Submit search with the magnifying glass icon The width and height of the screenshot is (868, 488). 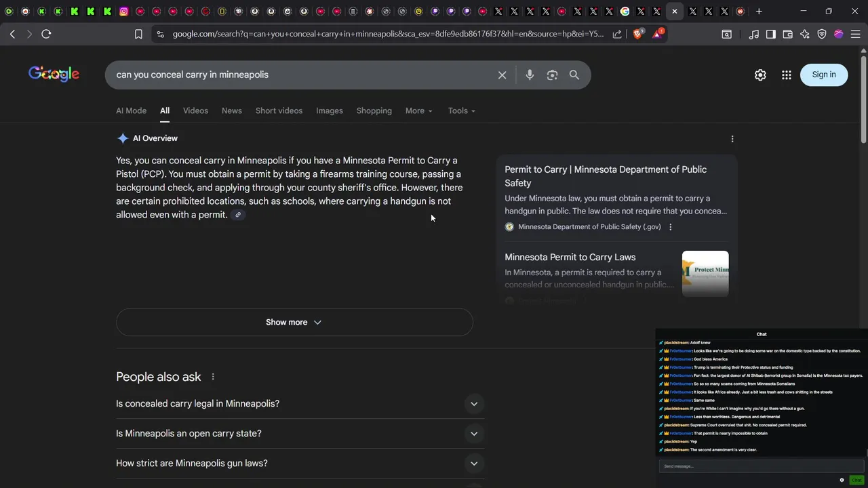tap(574, 75)
